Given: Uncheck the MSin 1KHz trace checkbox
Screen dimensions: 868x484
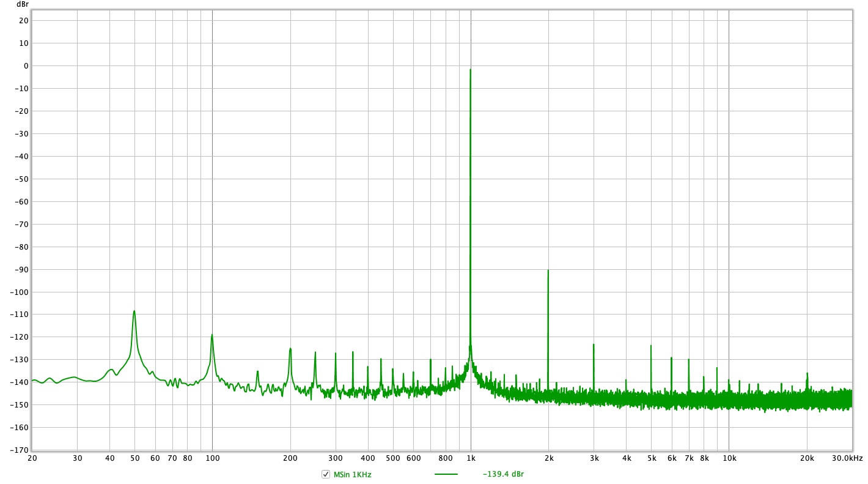Looking at the screenshot, I should coord(326,474).
